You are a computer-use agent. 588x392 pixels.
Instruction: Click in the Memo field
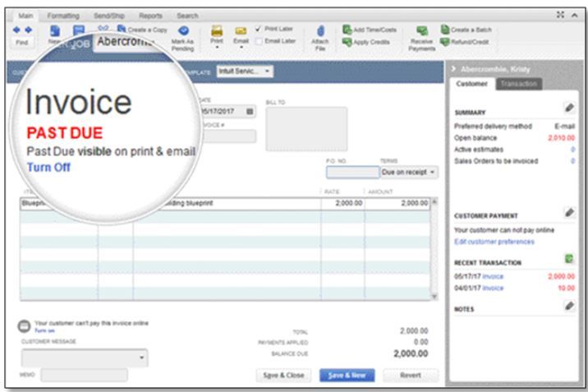click(x=84, y=375)
